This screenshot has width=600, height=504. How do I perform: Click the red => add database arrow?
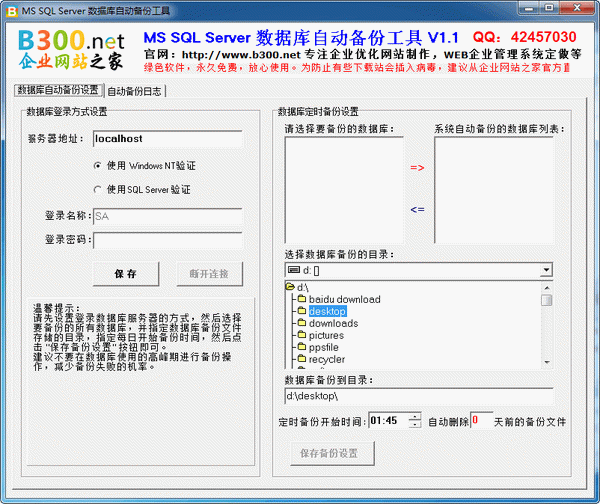pyautogui.click(x=417, y=168)
